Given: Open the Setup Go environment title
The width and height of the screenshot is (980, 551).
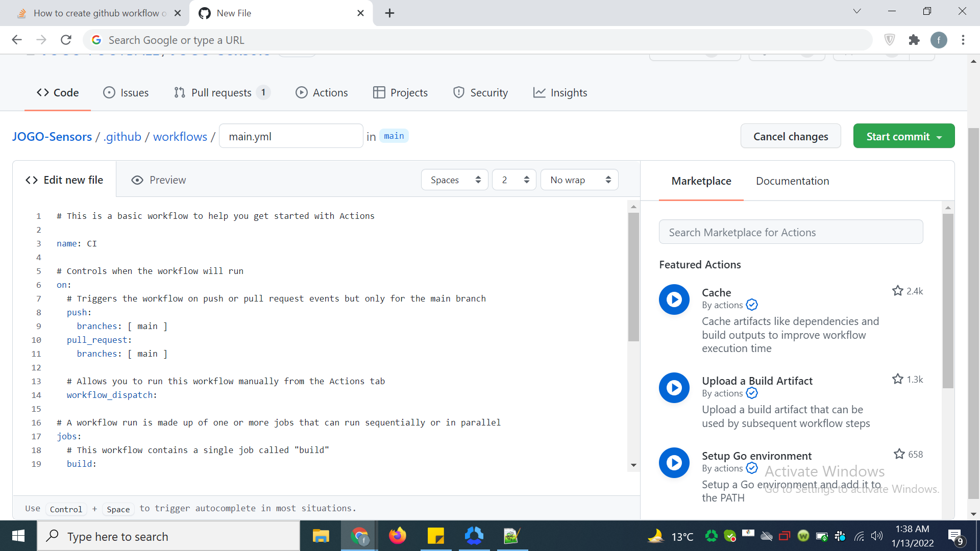Looking at the screenshot, I should coord(756,456).
